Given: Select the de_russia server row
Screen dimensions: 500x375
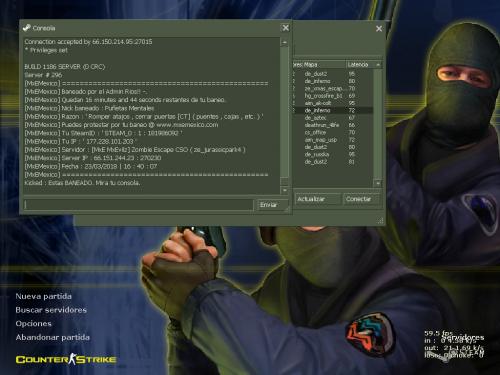Looking at the screenshot, I should (x=333, y=154).
